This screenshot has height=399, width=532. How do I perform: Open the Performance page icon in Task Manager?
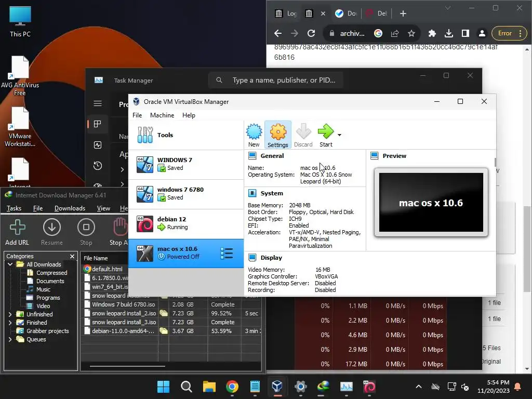pos(98,145)
